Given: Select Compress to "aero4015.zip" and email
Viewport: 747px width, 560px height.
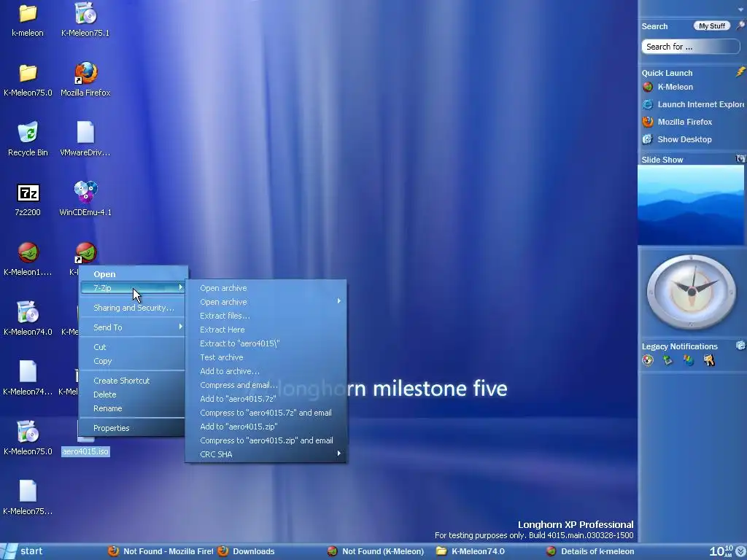Looking at the screenshot, I should point(266,440).
